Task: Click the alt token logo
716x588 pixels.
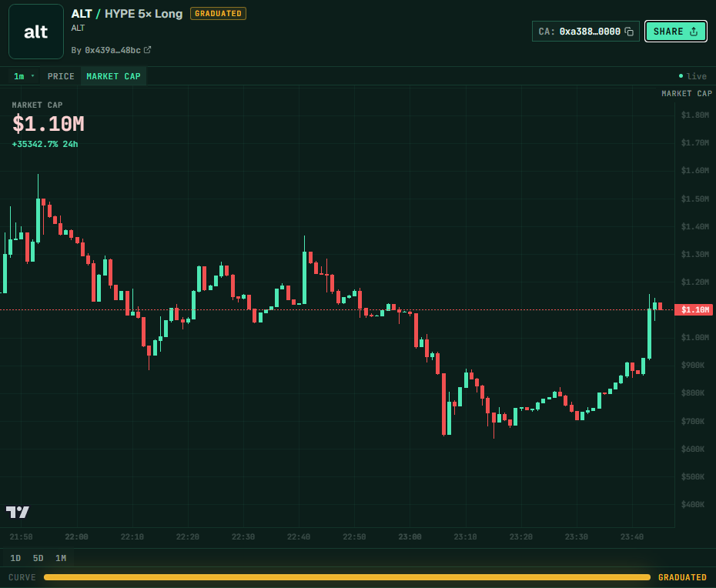Action: point(36,32)
